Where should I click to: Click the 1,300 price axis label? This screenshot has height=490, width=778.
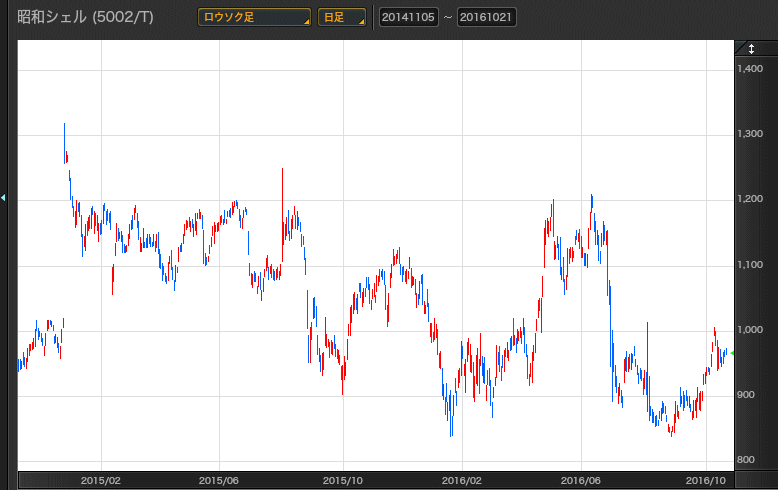[x=750, y=134]
